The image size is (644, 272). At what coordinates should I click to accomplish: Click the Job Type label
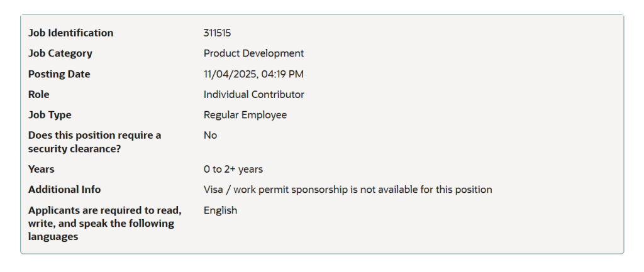point(50,115)
